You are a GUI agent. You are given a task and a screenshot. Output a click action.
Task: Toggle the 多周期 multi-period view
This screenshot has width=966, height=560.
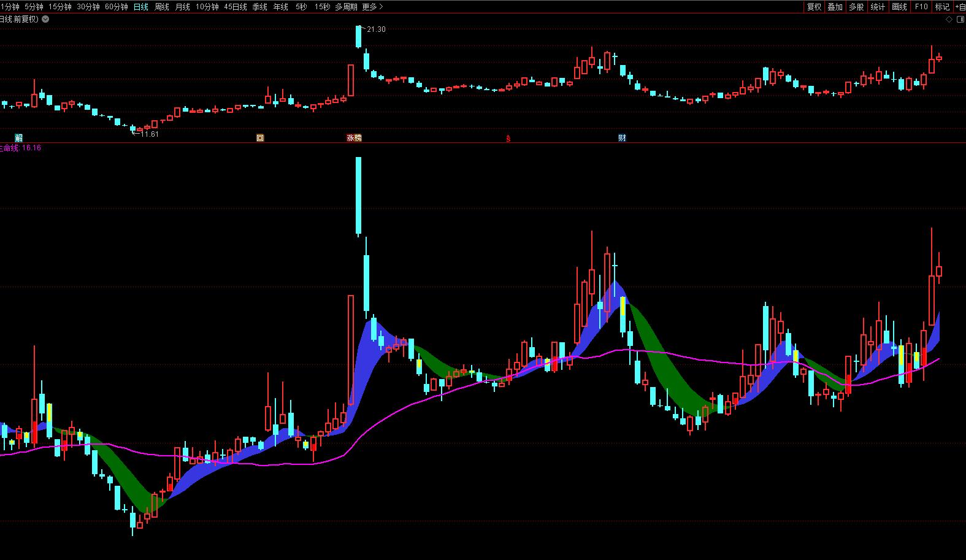coord(346,7)
